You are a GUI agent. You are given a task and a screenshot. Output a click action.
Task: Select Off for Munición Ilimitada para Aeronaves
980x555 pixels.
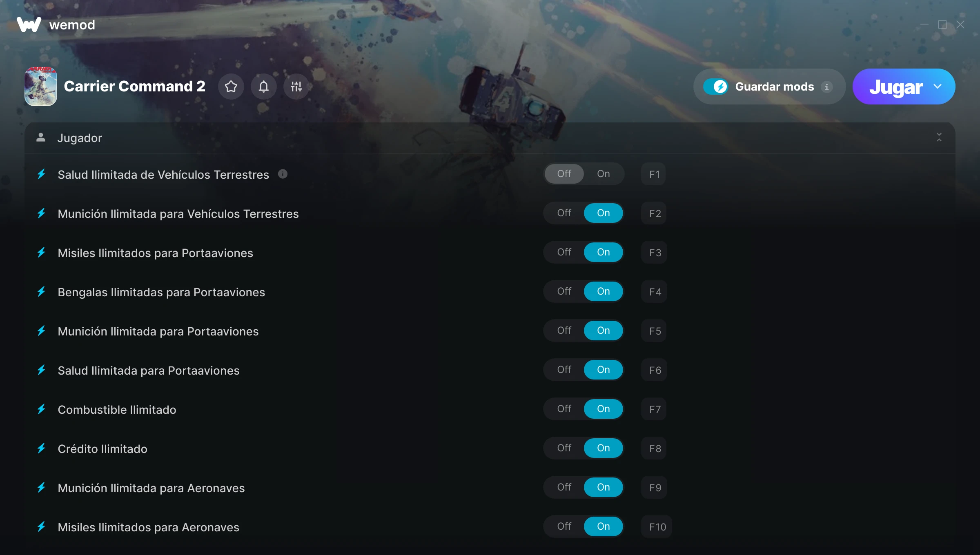pyautogui.click(x=564, y=487)
